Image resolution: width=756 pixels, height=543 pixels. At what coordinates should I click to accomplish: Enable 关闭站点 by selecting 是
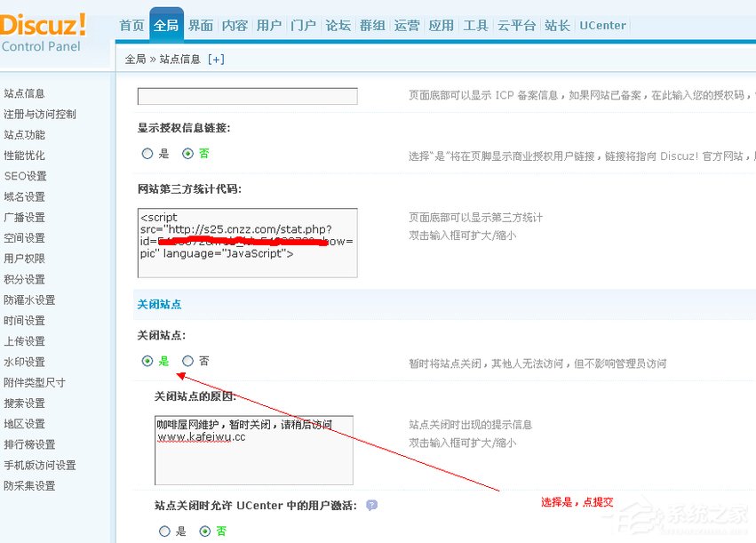coord(147,361)
